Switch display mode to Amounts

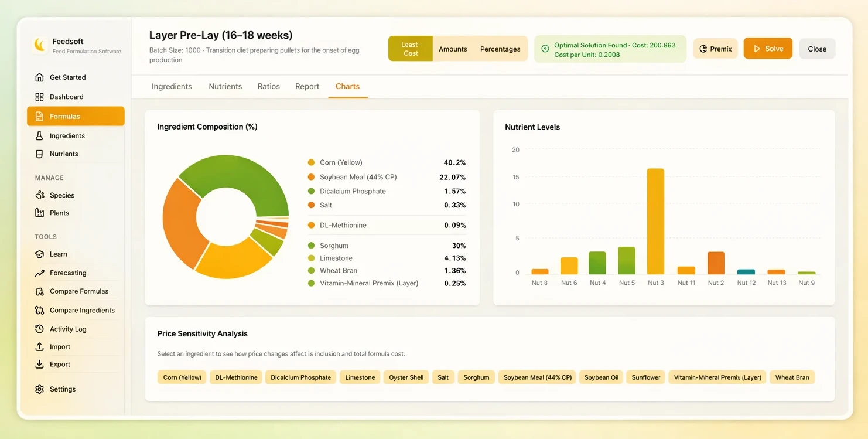(x=453, y=49)
